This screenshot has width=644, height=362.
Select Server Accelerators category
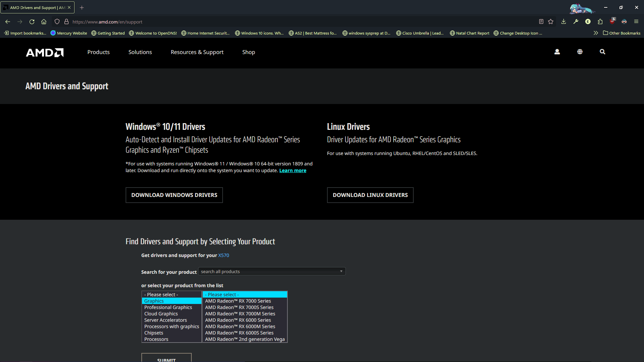(x=172, y=320)
